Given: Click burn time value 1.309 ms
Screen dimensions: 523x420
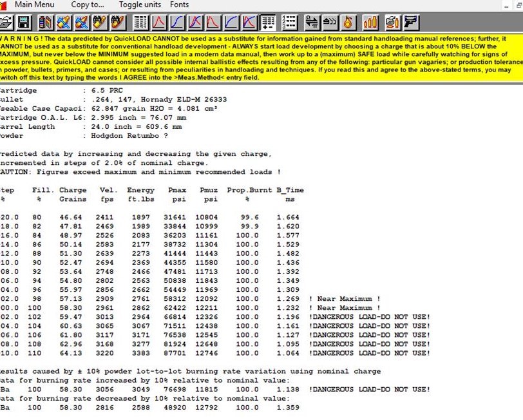Looking at the screenshot, I should (288, 290).
